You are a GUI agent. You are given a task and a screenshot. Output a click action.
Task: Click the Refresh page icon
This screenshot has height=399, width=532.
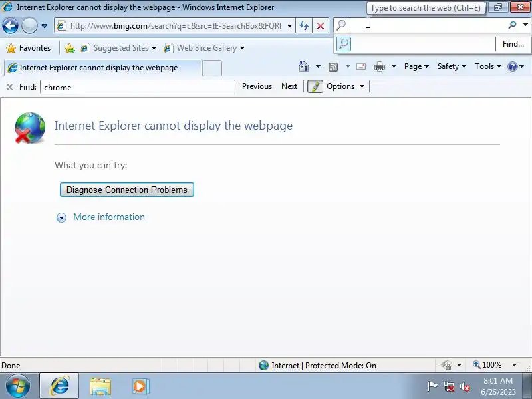click(304, 25)
